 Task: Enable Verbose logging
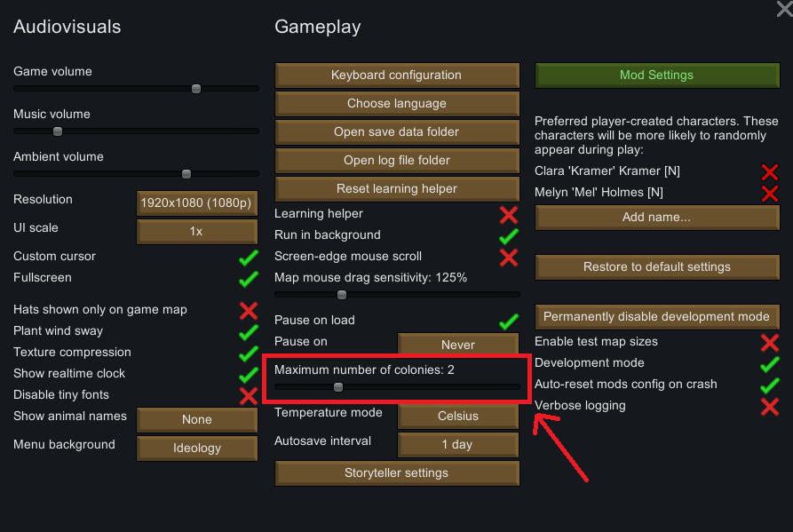(x=769, y=407)
